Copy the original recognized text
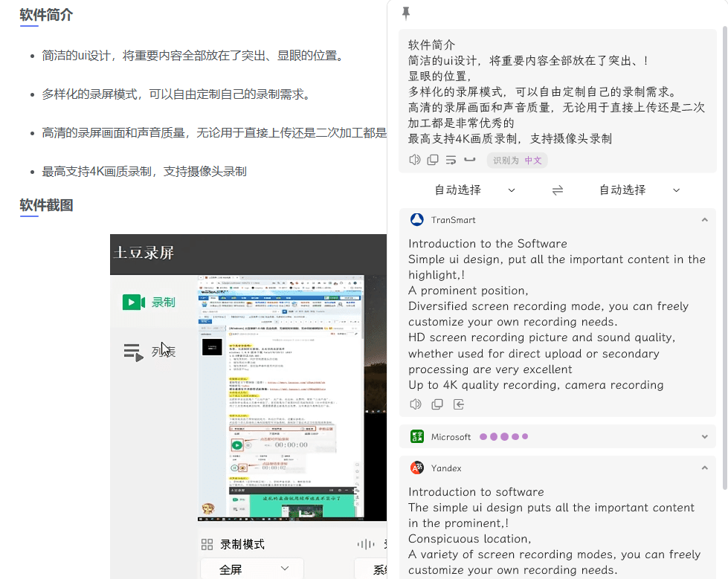Image resolution: width=728 pixels, height=579 pixels. pyautogui.click(x=433, y=159)
